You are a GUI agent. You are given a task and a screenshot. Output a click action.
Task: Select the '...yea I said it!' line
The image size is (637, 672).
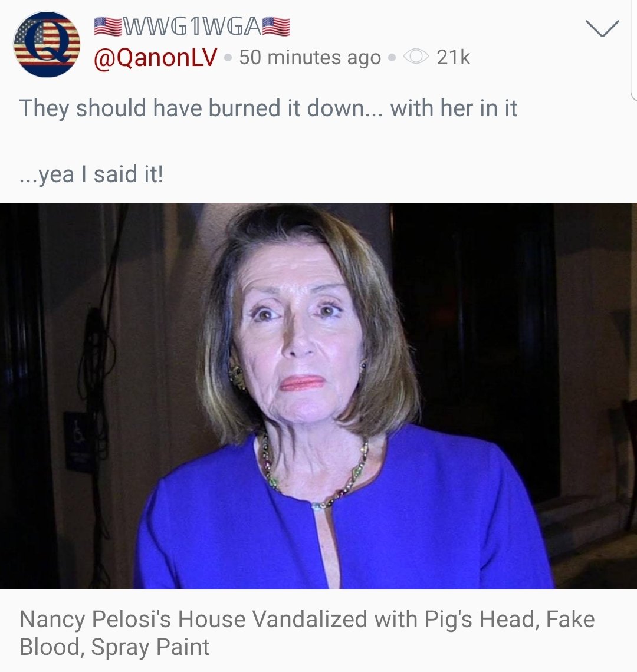[91, 174]
